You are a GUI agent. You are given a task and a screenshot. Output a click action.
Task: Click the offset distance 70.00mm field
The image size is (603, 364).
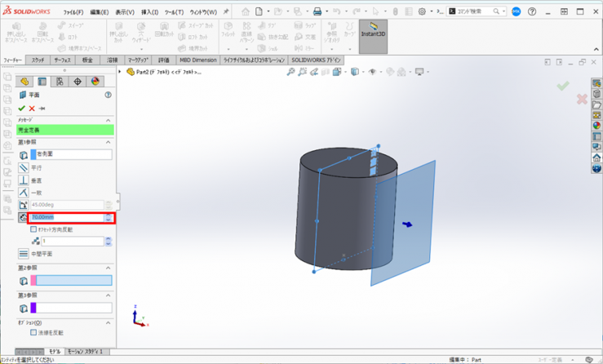[65, 218]
